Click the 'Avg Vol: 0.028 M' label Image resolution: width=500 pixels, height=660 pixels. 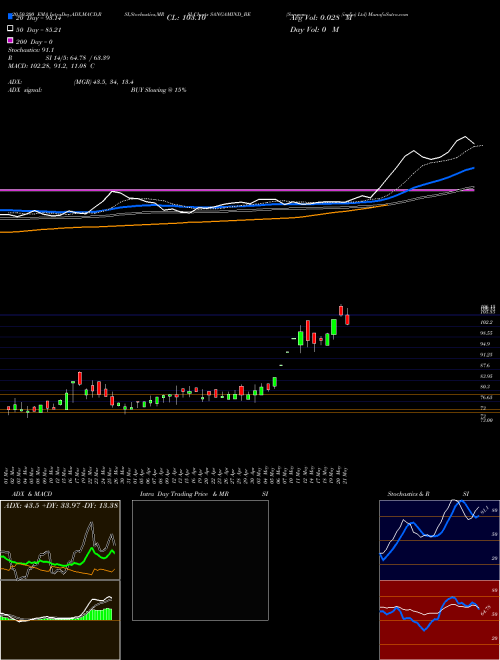coord(321,18)
